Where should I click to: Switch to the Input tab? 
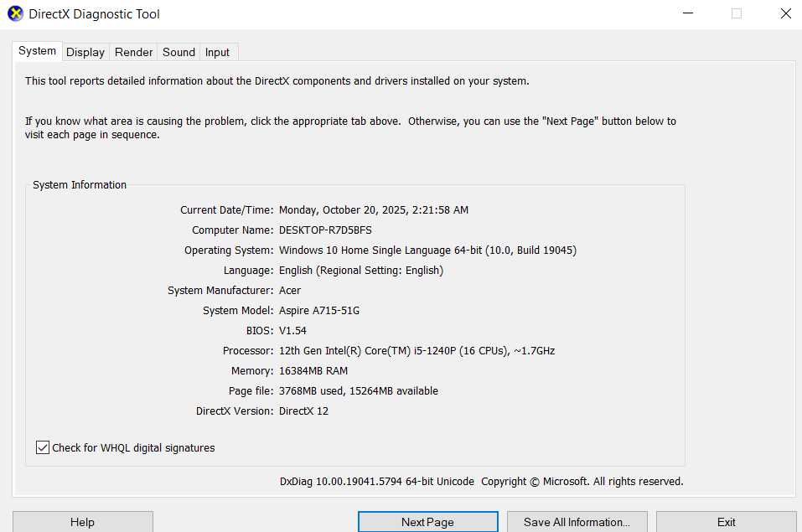click(x=216, y=51)
